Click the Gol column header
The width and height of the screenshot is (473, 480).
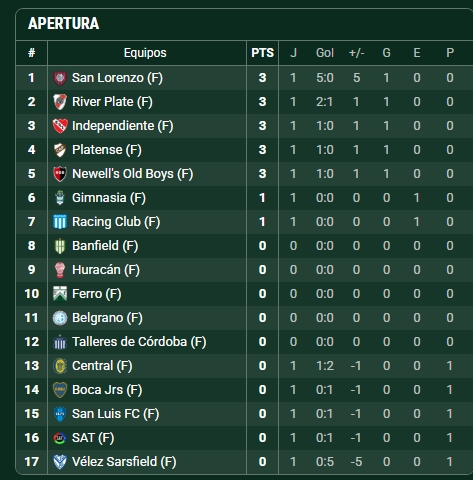(x=325, y=53)
